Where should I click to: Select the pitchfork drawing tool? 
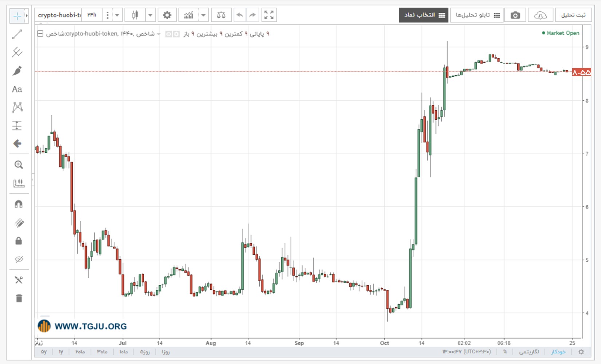pos(17,52)
